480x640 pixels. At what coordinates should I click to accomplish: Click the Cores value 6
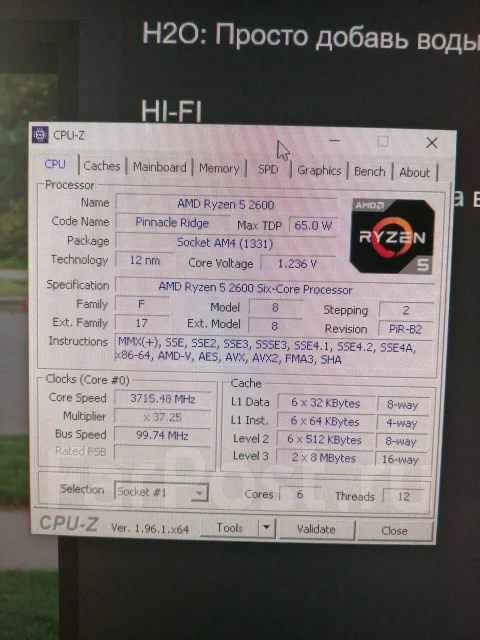pos(300,494)
